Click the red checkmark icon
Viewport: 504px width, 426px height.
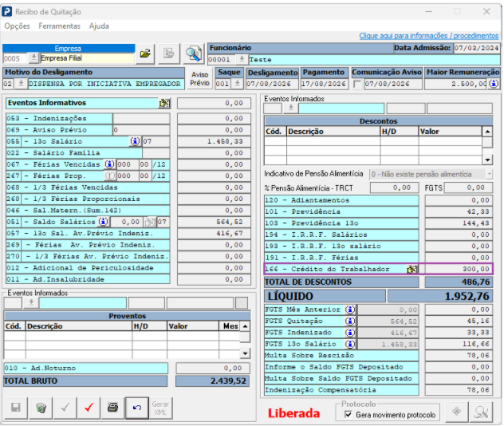pyautogui.click(x=89, y=408)
